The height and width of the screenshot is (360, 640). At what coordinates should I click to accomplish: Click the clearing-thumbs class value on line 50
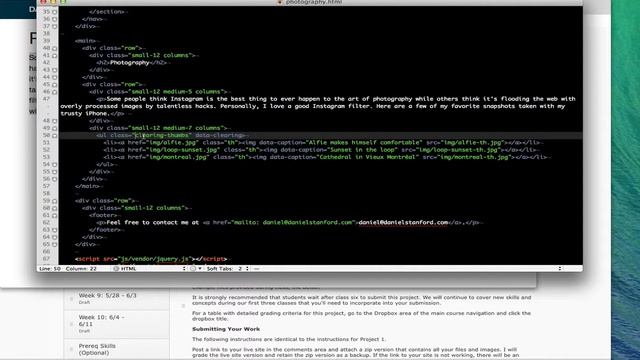pos(161,136)
